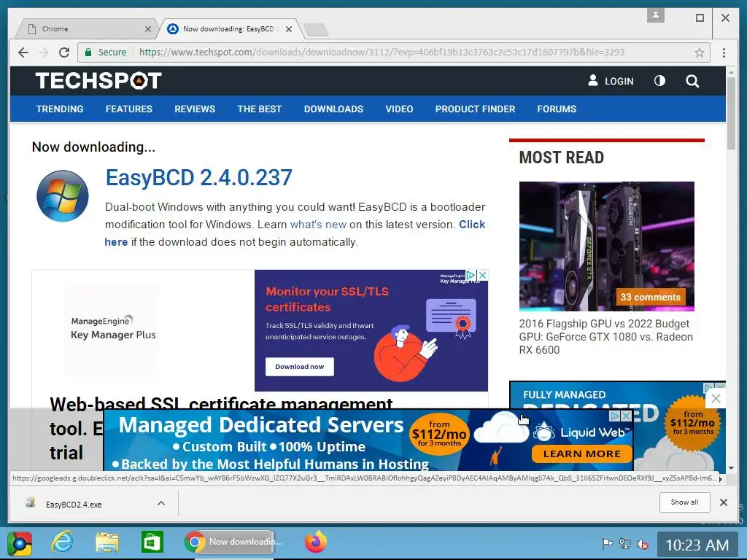Open Chrome user profile icon
Viewport: 747px width, 560px height.
click(x=656, y=15)
